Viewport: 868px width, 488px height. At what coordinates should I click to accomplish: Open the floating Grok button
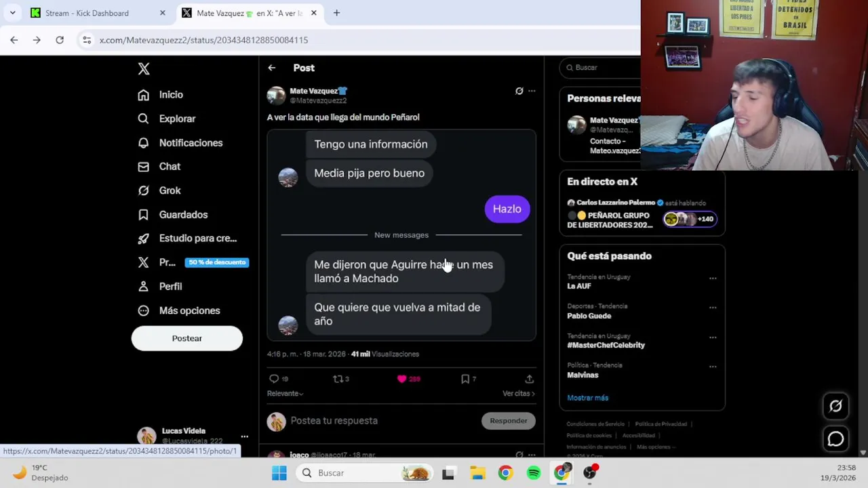click(x=835, y=406)
